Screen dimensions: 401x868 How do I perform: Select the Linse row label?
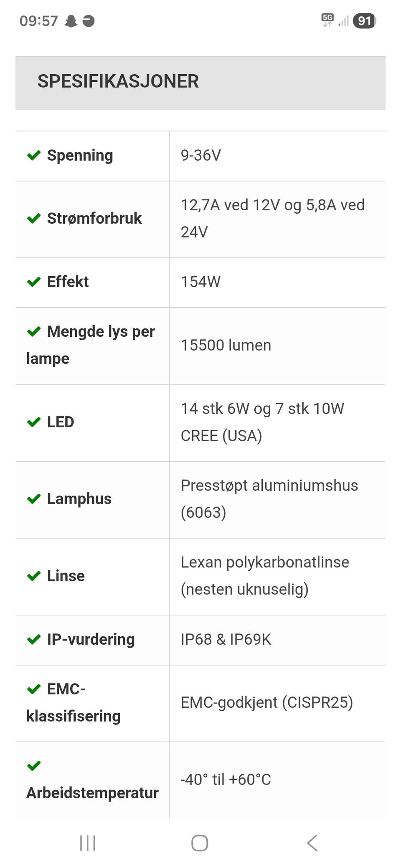click(x=66, y=576)
